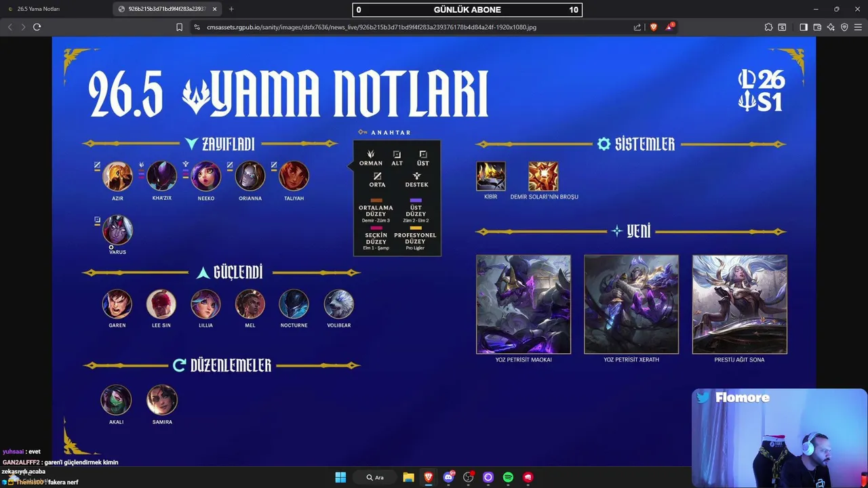868x488 pixels.
Task: Open the Leo AI sparkle icon
Action: (x=831, y=27)
